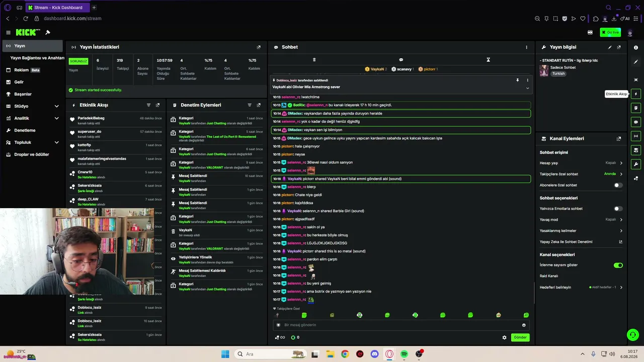Image resolution: width=644 pixels, height=362 pixels.
Task: Pop out the Etkinlik Akışı panel
Action: point(157,105)
